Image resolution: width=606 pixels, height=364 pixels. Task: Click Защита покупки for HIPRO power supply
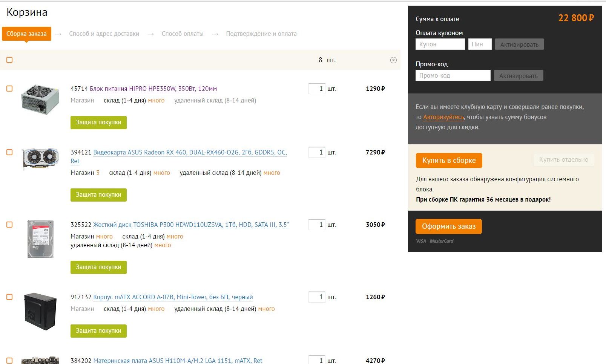click(x=98, y=122)
